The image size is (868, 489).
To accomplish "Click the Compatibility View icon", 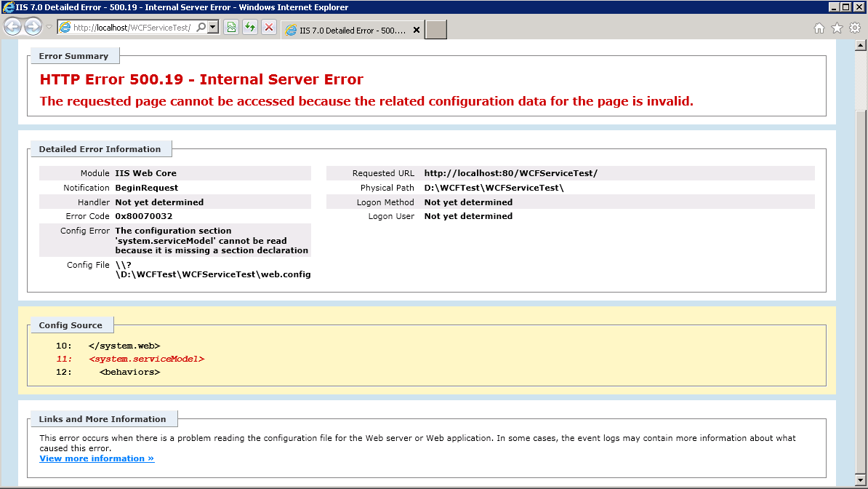I will pos(231,27).
